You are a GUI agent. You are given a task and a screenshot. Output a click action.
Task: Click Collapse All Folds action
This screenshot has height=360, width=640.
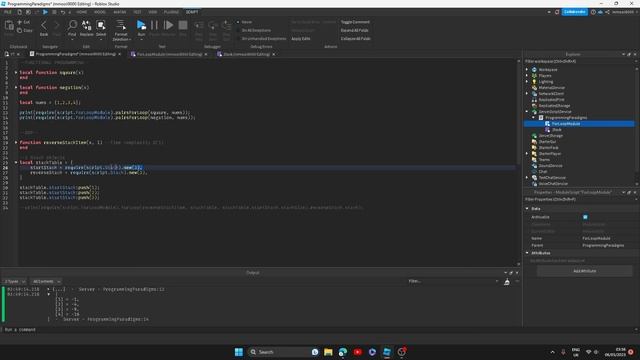(356, 38)
